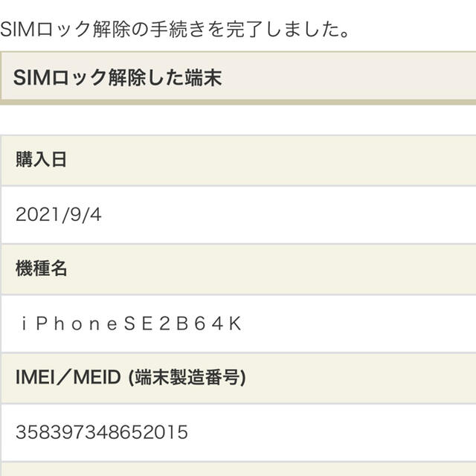Click the IMEI number 358397348652015
Screen dimensions: 476x476
pyautogui.click(x=102, y=432)
